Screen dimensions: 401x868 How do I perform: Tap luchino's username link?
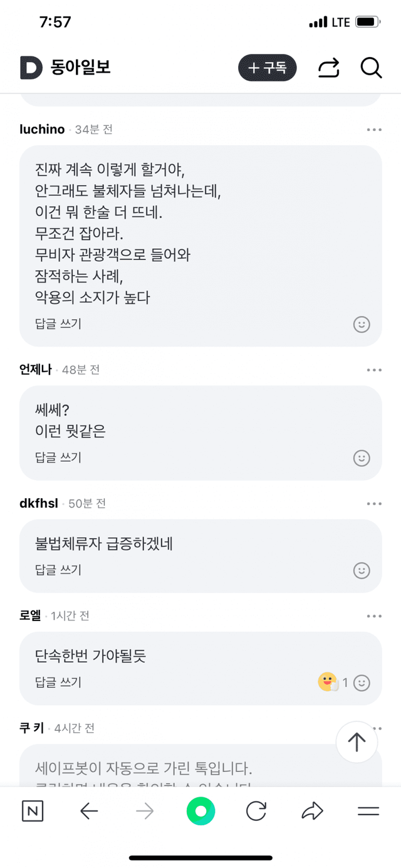(x=41, y=129)
